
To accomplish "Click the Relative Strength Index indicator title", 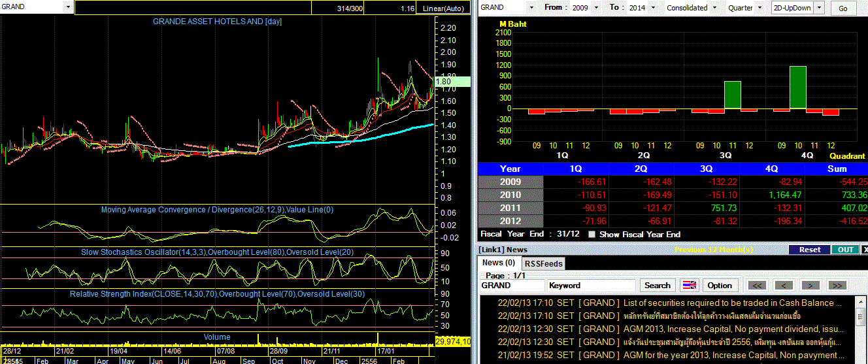I will [x=217, y=294].
